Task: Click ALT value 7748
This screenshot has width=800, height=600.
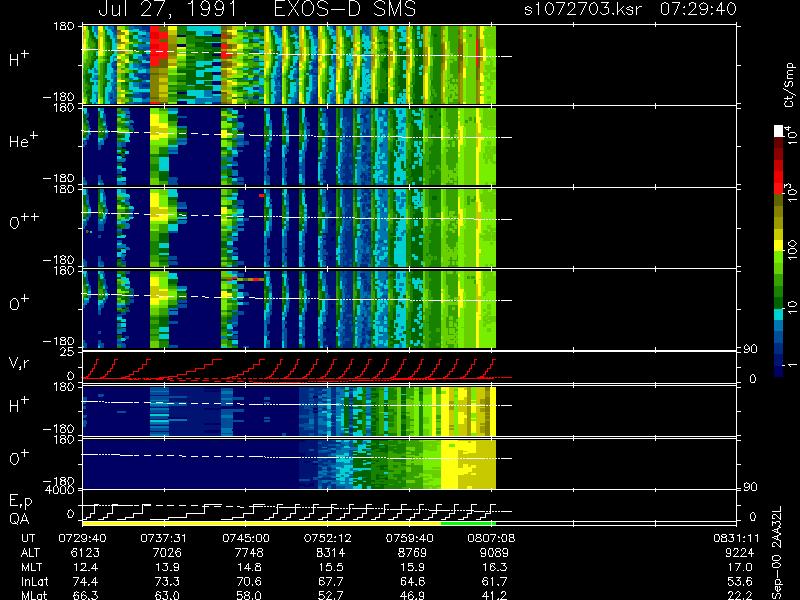Action: click(x=248, y=553)
